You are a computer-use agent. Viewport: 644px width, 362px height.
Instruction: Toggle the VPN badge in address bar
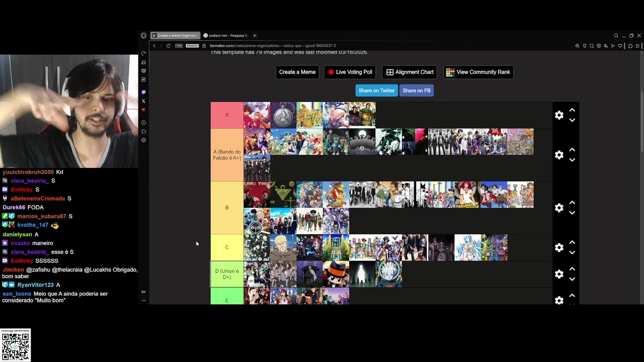point(179,46)
